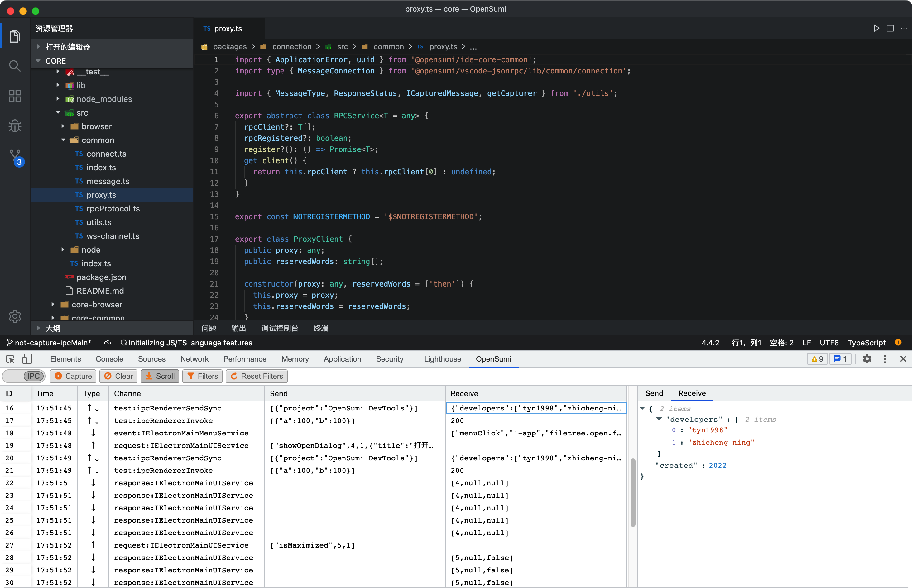The image size is (912, 588).
Task: Open the DevTools settings gear
Action: pyautogui.click(x=867, y=359)
